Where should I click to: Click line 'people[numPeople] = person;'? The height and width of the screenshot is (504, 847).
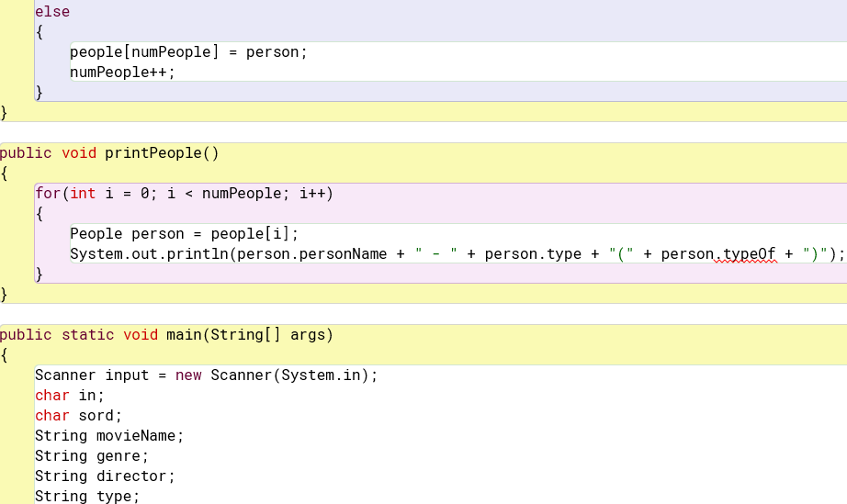[188, 52]
